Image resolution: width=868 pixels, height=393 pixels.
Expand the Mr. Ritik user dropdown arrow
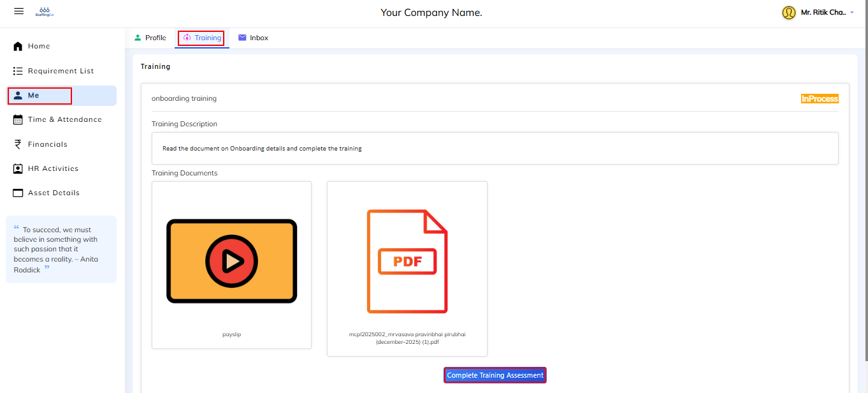click(x=852, y=13)
